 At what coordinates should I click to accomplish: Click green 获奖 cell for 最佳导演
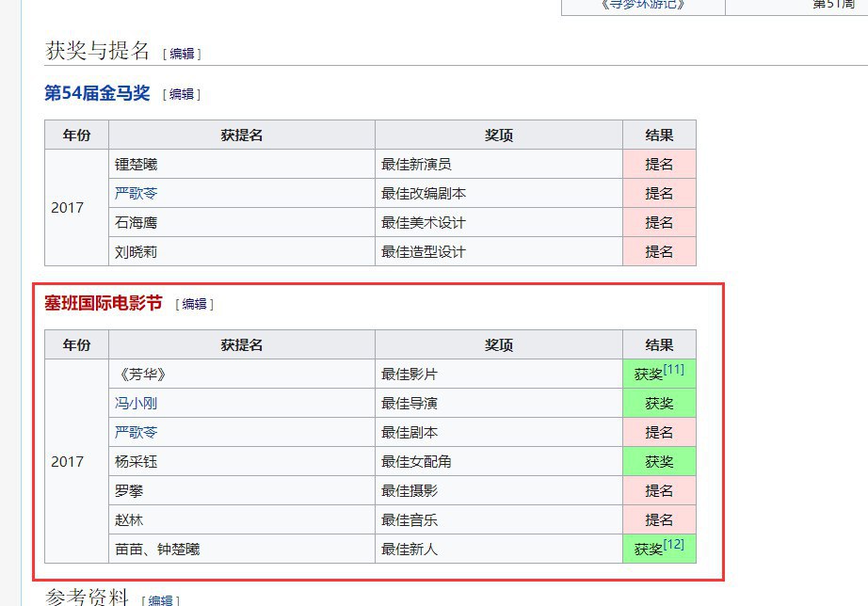(659, 403)
